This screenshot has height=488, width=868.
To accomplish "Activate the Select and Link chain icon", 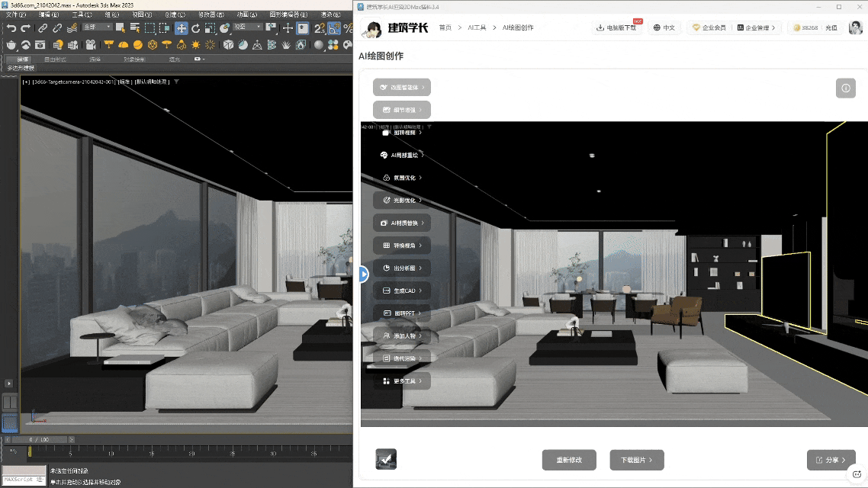I will coord(43,27).
